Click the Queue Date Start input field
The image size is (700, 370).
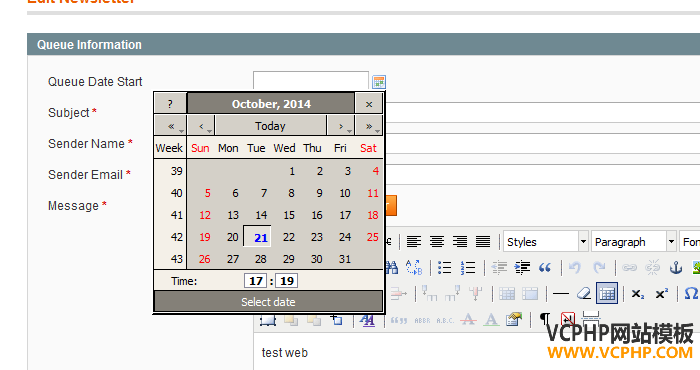(311, 81)
